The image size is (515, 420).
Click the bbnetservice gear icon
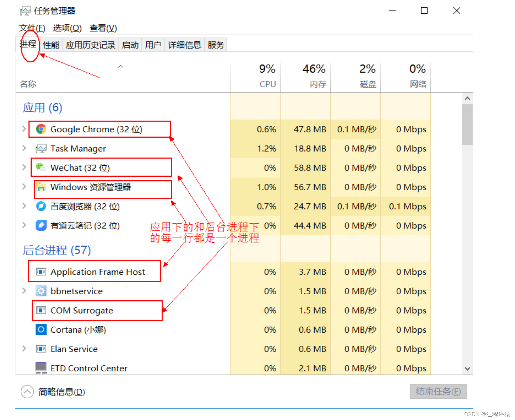(x=41, y=291)
